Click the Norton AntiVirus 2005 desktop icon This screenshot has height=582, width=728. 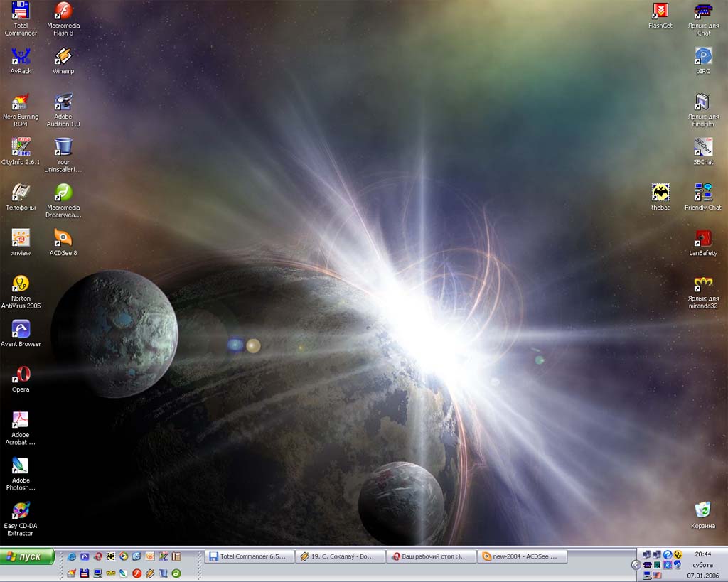pyautogui.click(x=21, y=291)
